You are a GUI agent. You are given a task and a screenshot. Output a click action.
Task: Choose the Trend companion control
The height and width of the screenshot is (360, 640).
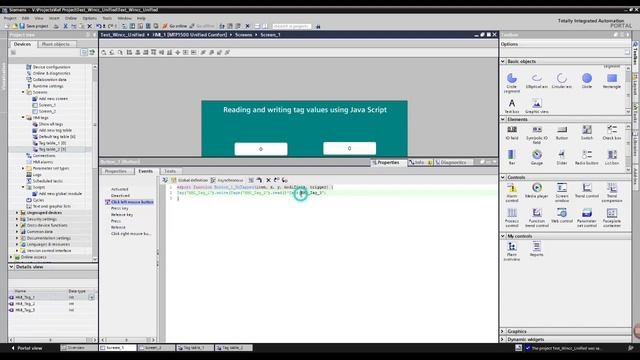(x=611, y=193)
